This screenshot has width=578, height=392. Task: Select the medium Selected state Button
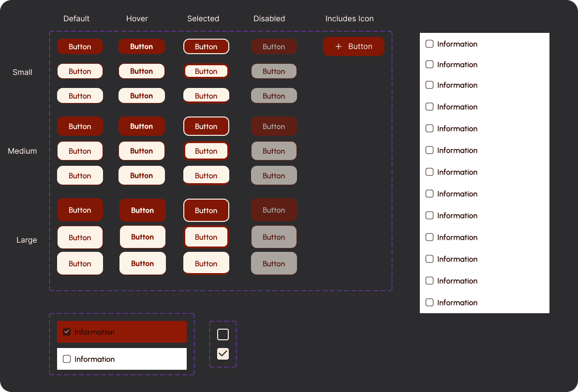206,126
